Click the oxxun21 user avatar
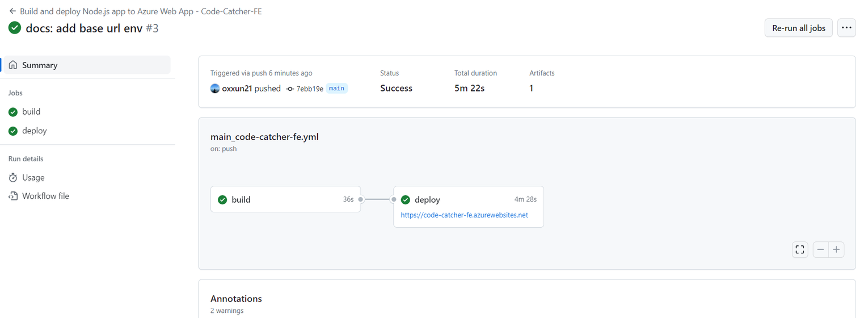The image size is (868, 318). (x=215, y=88)
